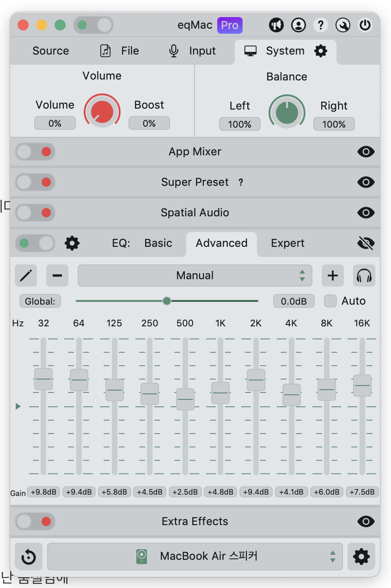
Task: Click the Volume 0% value field
Action: pos(55,123)
